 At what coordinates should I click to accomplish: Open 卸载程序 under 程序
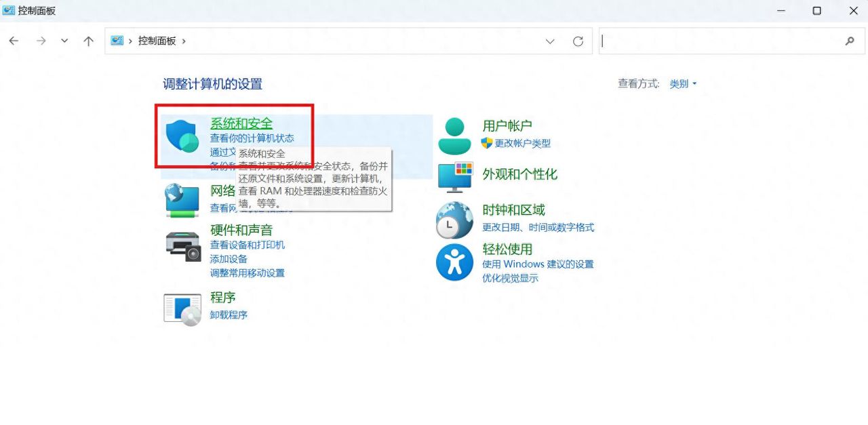tap(229, 315)
